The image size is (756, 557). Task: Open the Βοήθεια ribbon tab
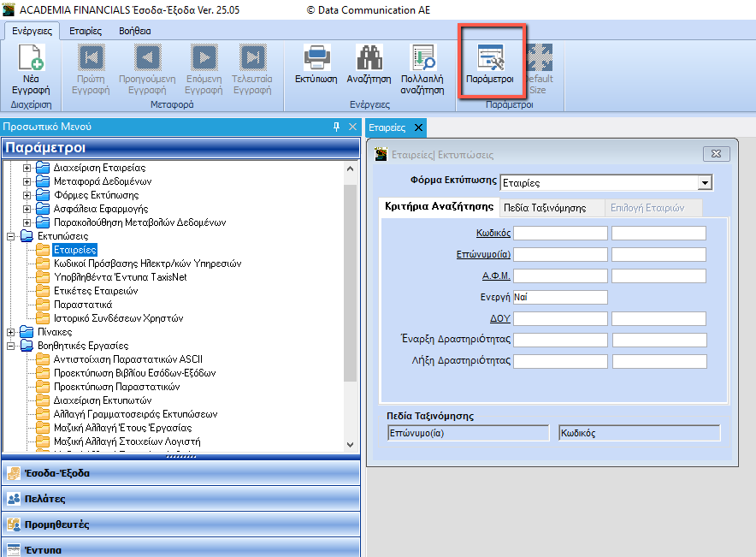click(x=135, y=31)
